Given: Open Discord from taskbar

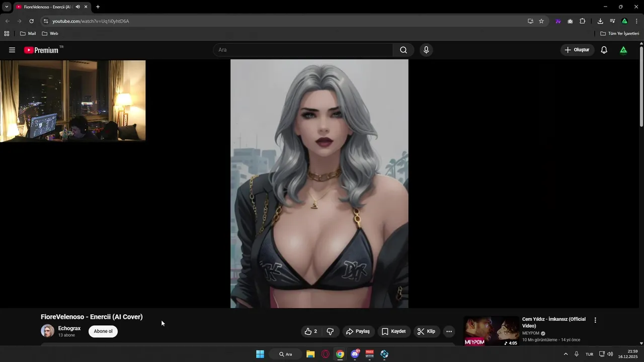Looking at the screenshot, I should (x=355, y=354).
